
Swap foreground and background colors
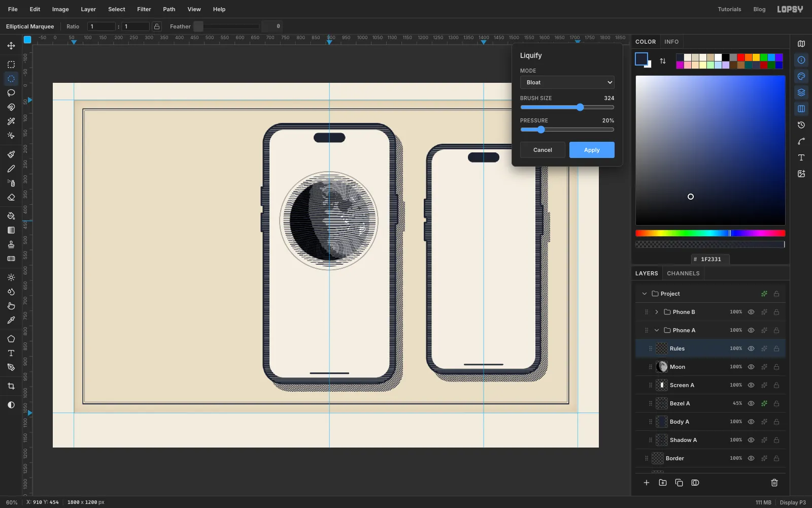[x=663, y=61]
